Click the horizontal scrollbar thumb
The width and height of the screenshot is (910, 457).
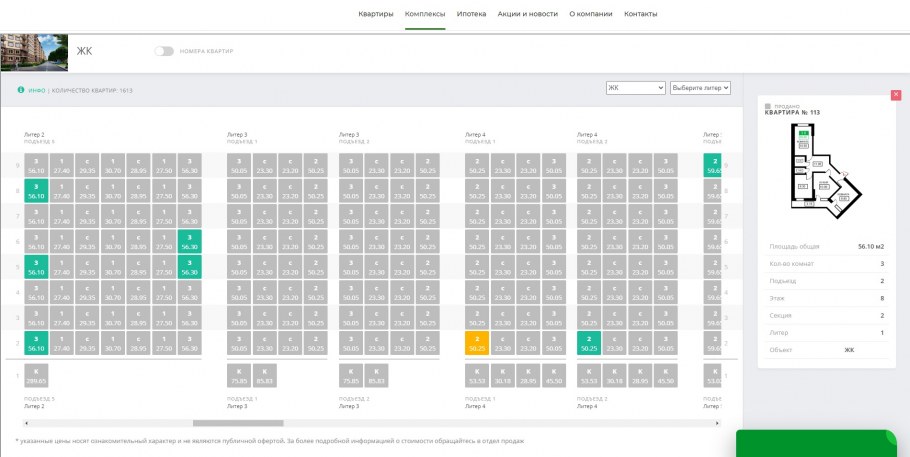pos(238,423)
